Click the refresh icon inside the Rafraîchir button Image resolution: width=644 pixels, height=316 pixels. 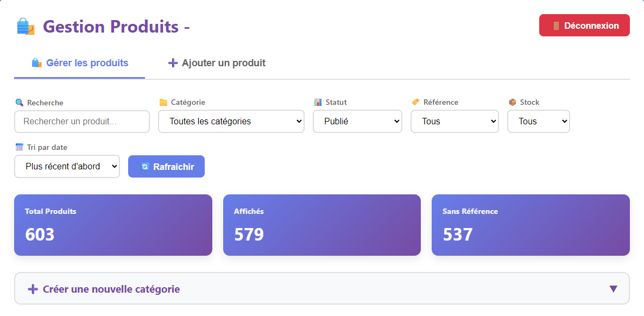[144, 166]
